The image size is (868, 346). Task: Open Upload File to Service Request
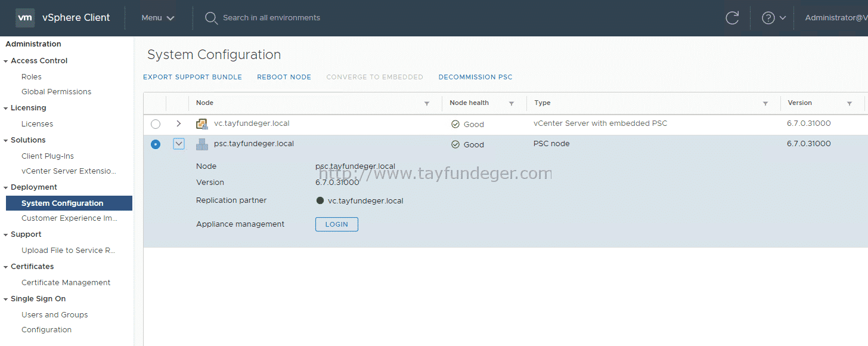click(69, 250)
